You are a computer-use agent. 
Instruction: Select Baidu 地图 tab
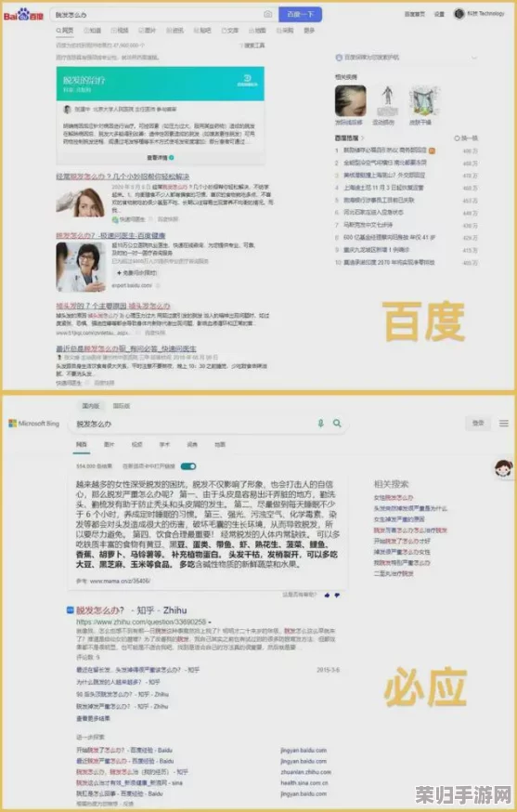click(258, 31)
